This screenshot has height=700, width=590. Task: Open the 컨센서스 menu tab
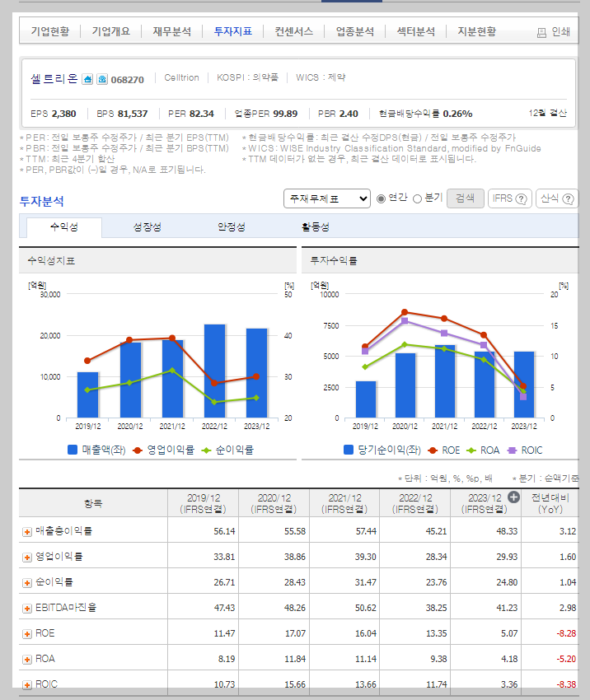(x=294, y=31)
